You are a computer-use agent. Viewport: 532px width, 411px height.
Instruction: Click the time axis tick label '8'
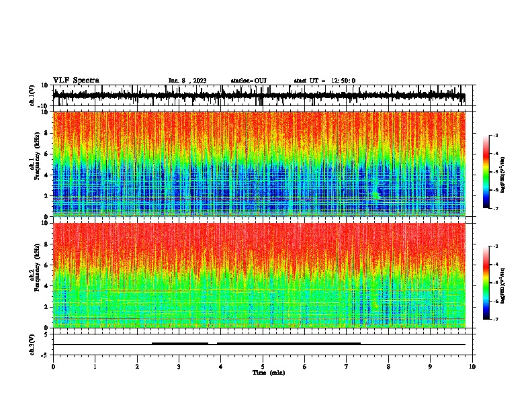pos(388,367)
